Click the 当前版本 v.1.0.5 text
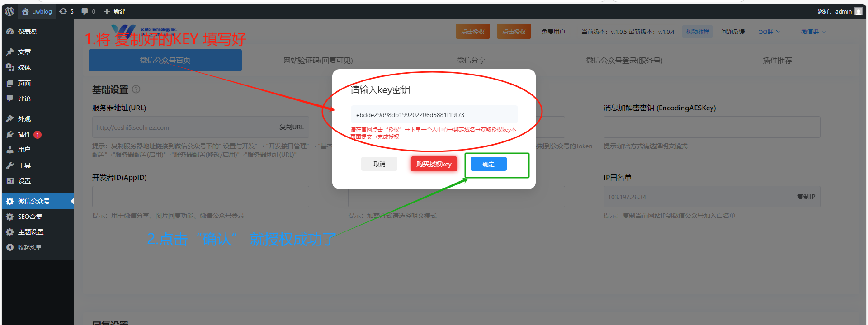868x325 pixels. tap(604, 32)
